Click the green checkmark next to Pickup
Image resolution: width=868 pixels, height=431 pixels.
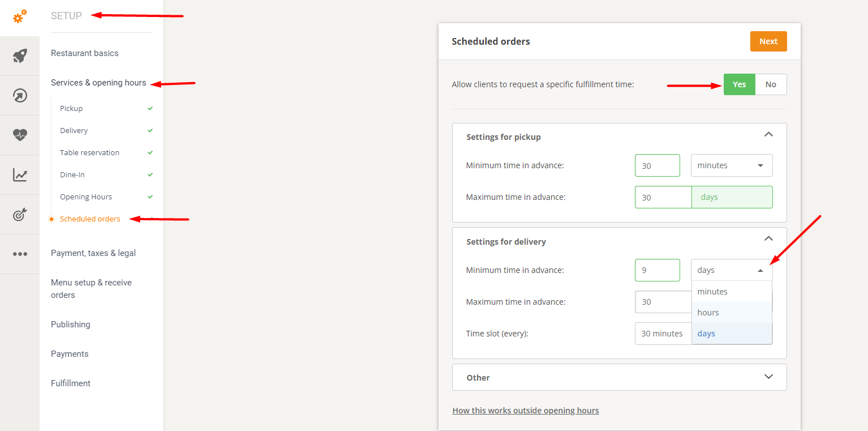[149, 108]
